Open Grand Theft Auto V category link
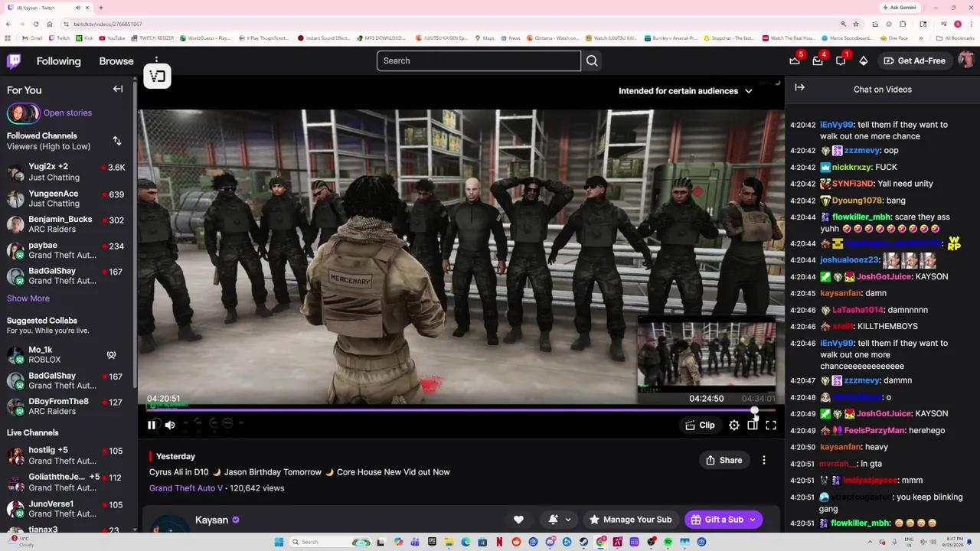This screenshot has height=551, width=980. pos(186,488)
